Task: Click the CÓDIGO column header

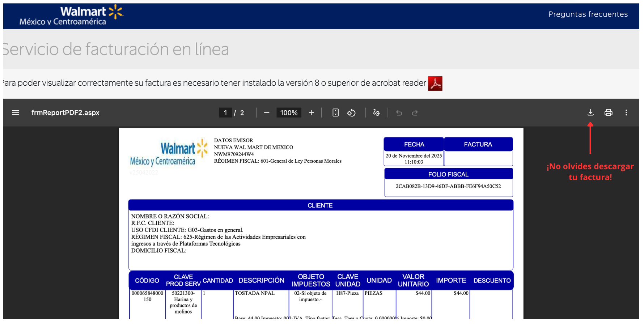Action: [x=147, y=281]
